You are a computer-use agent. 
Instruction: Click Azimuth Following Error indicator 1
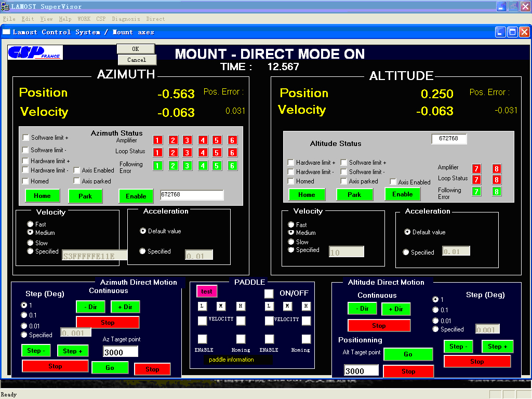tap(157, 166)
